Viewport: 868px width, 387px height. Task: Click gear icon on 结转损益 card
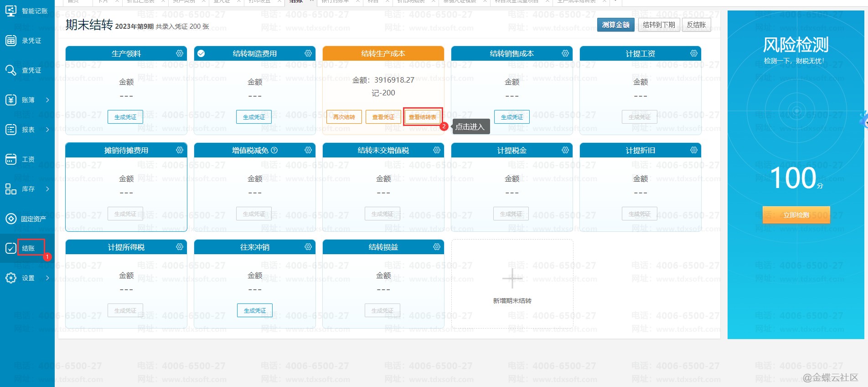click(437, 247)
